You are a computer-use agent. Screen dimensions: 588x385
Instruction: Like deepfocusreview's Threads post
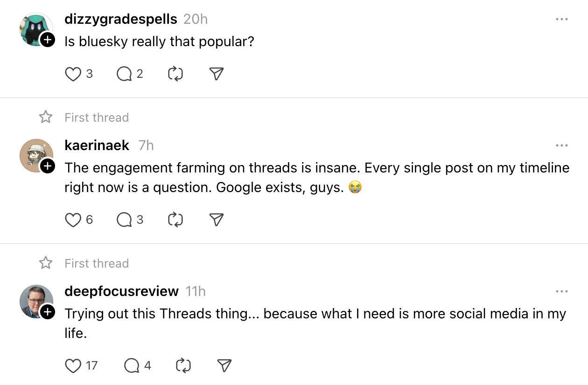click(x=73, y=366)
